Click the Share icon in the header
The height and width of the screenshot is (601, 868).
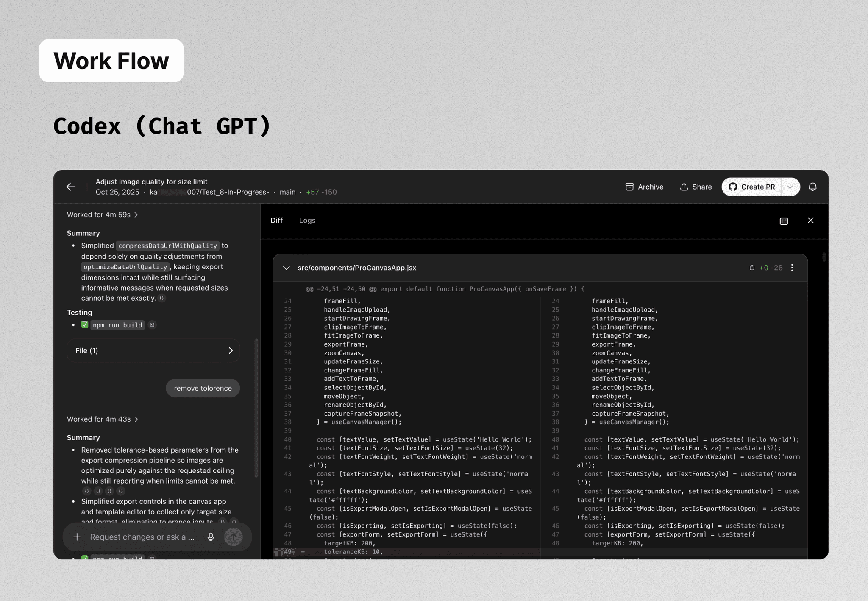(696, 187)
